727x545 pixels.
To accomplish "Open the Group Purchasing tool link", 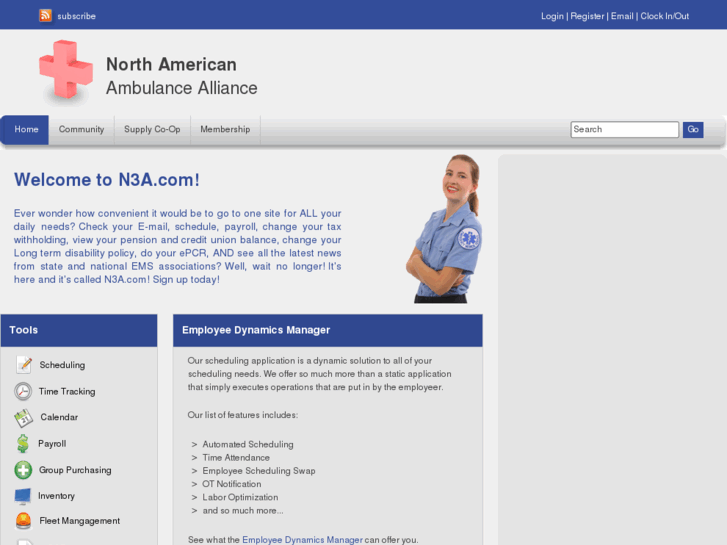I will (75, 470).
